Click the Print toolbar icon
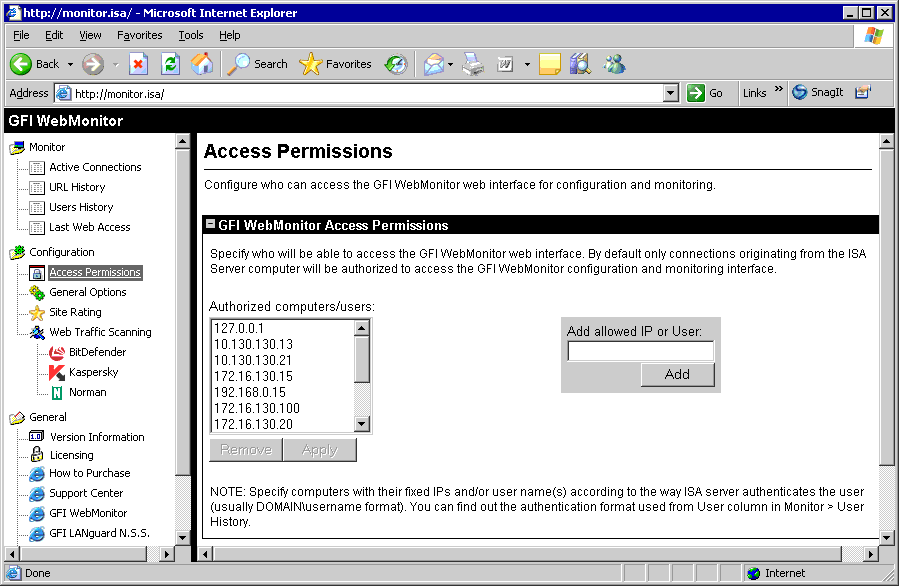This screenshot has width=899, height=586. pyautogui.click(x=473, y=64)
